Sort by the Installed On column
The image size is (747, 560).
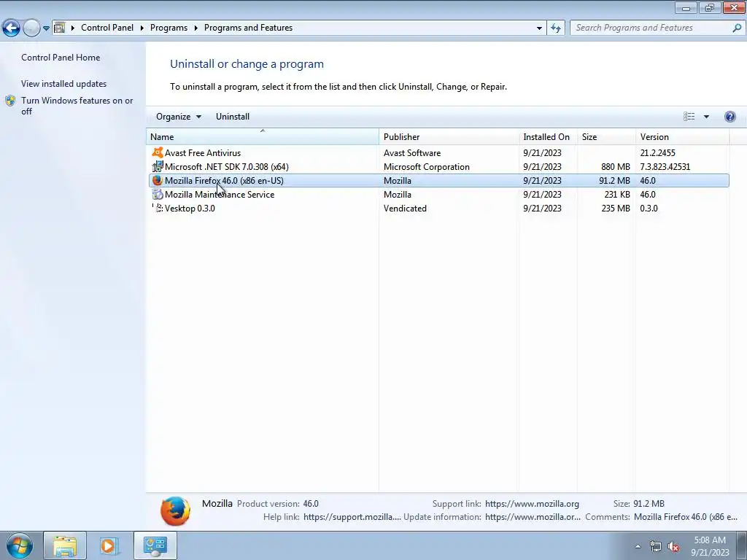[x=548, y=136]
